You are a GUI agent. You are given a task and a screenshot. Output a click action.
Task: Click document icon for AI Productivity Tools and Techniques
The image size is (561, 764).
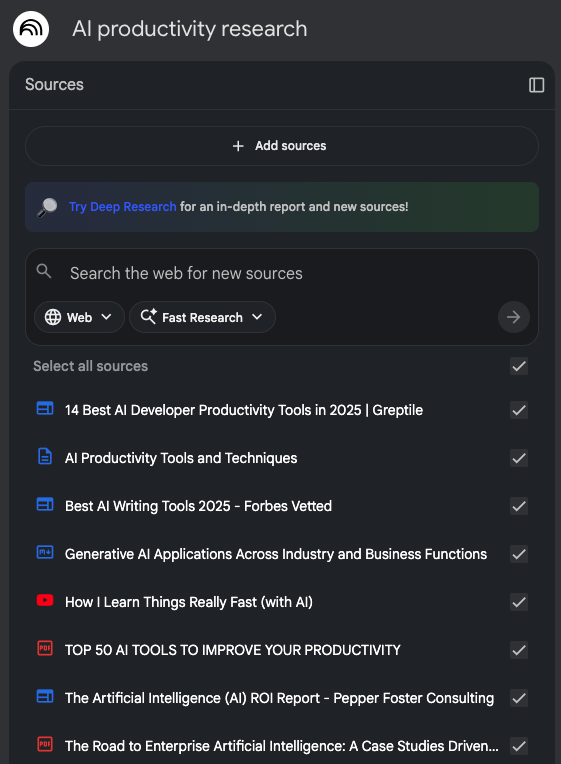pyautogui.click(x=45, y=457)
